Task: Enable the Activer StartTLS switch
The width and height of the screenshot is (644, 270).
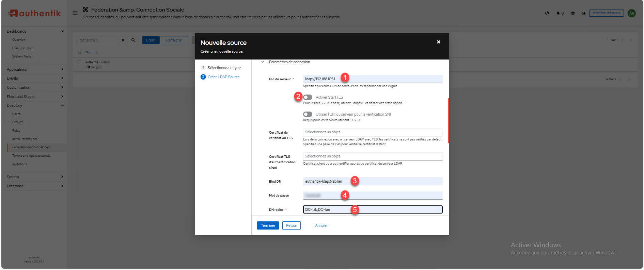Action: pos(308,97)
